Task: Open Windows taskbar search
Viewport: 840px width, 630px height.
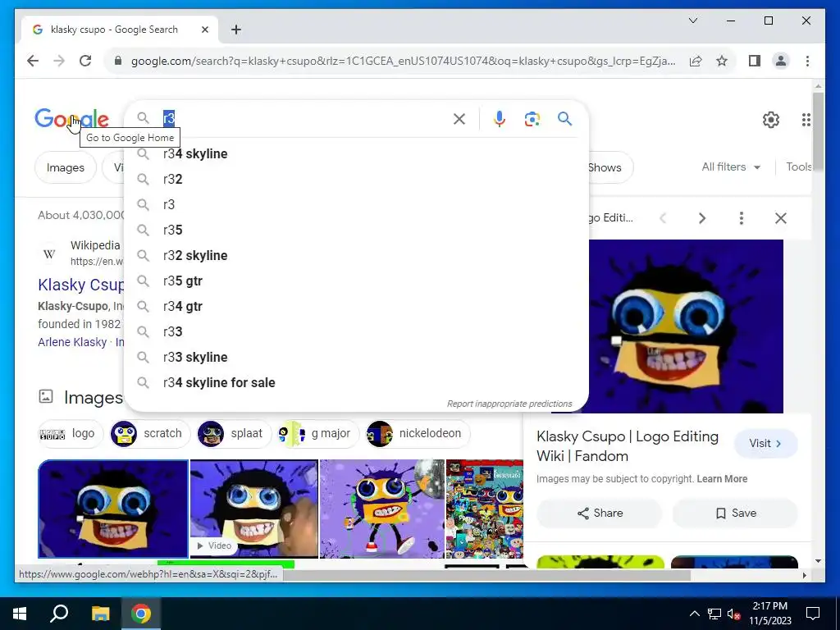Action: (59, 614)
